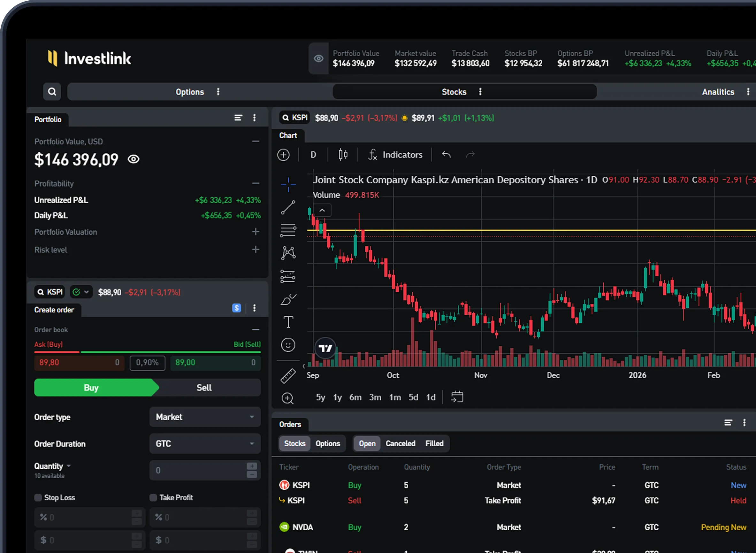Set chart range to 1d
Image resolution: width=756 pixels, height=553 pixels.
430,397
